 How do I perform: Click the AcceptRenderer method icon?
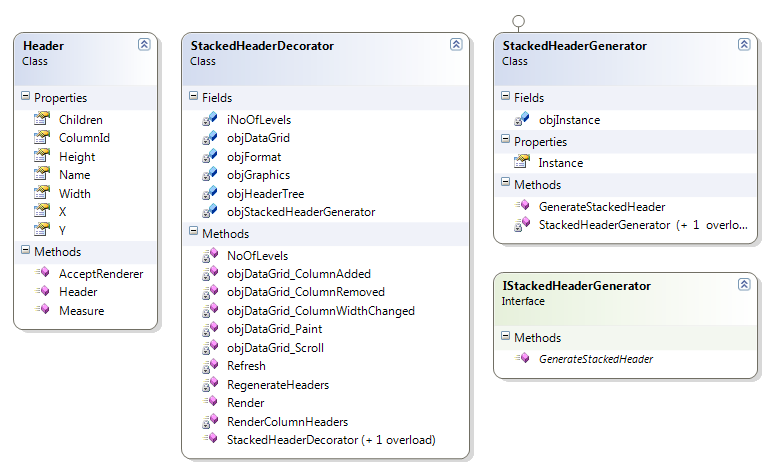click(x=42, y=273)
